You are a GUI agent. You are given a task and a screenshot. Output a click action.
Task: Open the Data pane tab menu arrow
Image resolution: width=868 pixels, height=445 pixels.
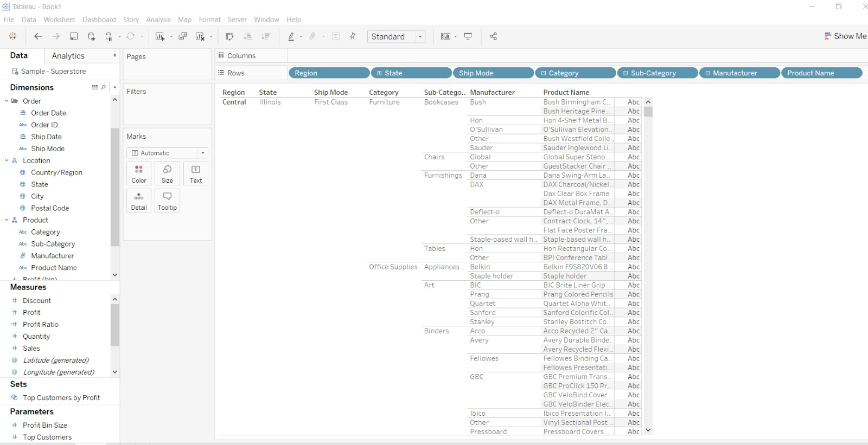click(114, 55)
